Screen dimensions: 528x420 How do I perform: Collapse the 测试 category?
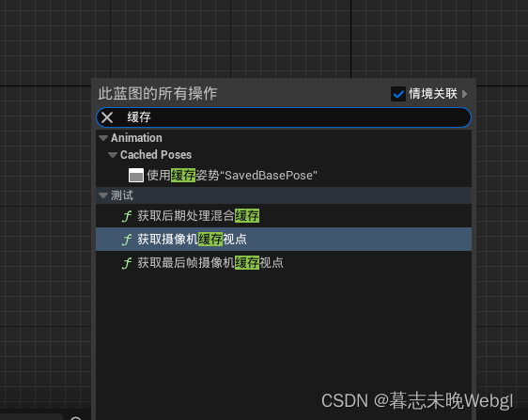click(x=103, y=195)
